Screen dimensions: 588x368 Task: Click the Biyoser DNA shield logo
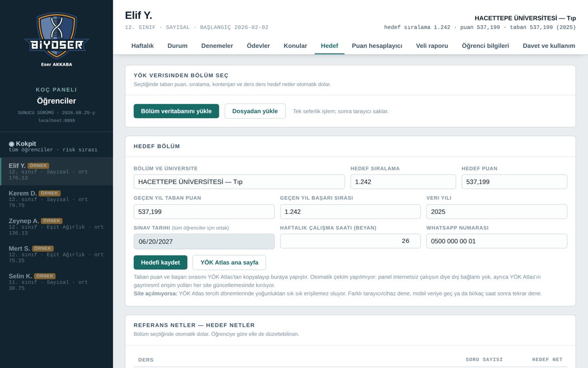pos(57,36)
